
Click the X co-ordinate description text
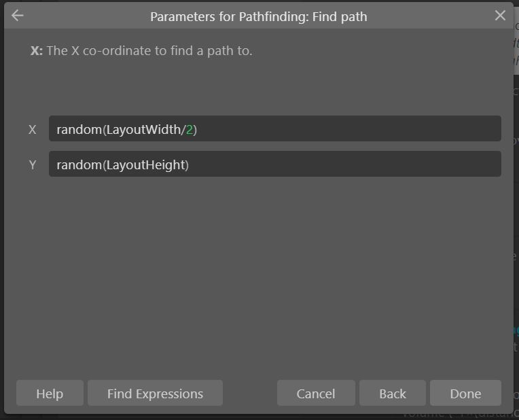click(149, 51)
